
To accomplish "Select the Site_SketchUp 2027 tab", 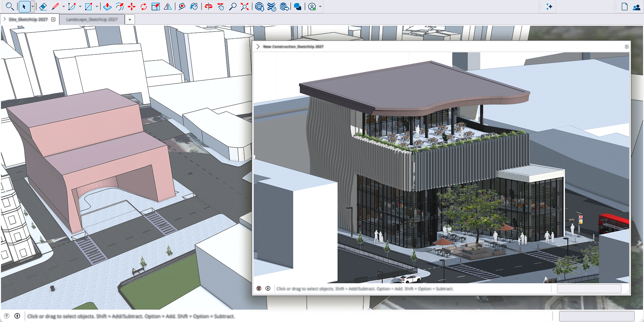I will pyautogui.click(x=28, y=20).
